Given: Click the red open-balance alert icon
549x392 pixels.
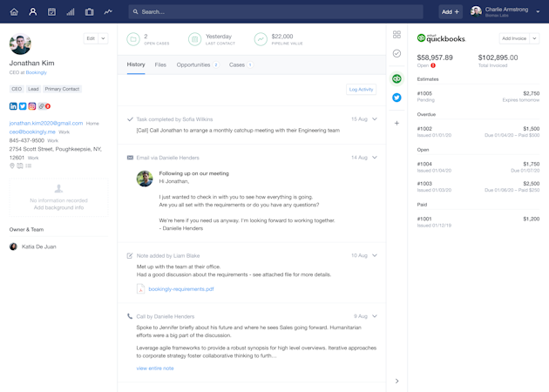Looking at the screenshot, I should pos(433,65).
